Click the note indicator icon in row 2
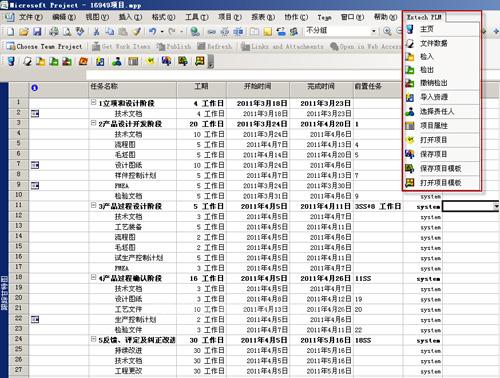Viewport: 500px width, 378px height. (x=35, y=114)
